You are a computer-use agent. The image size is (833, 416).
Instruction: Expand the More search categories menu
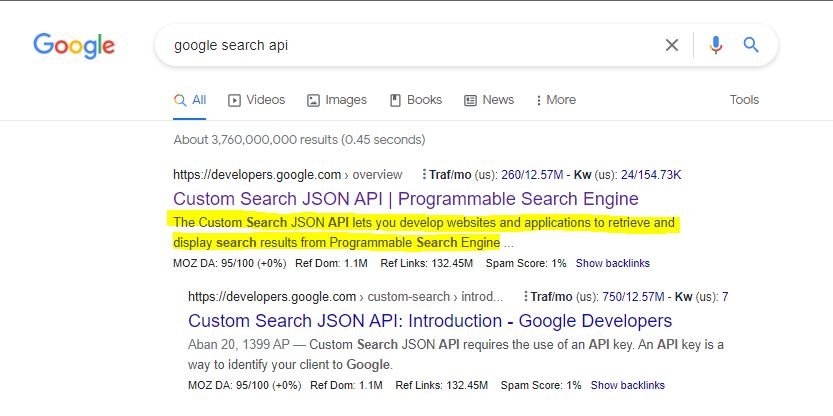(x=556, y=100)
